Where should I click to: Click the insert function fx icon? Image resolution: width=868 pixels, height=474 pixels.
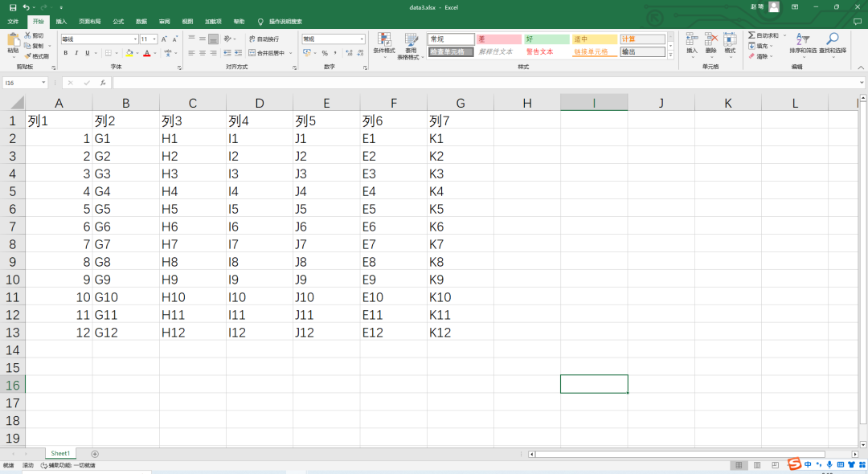[102, 83]
